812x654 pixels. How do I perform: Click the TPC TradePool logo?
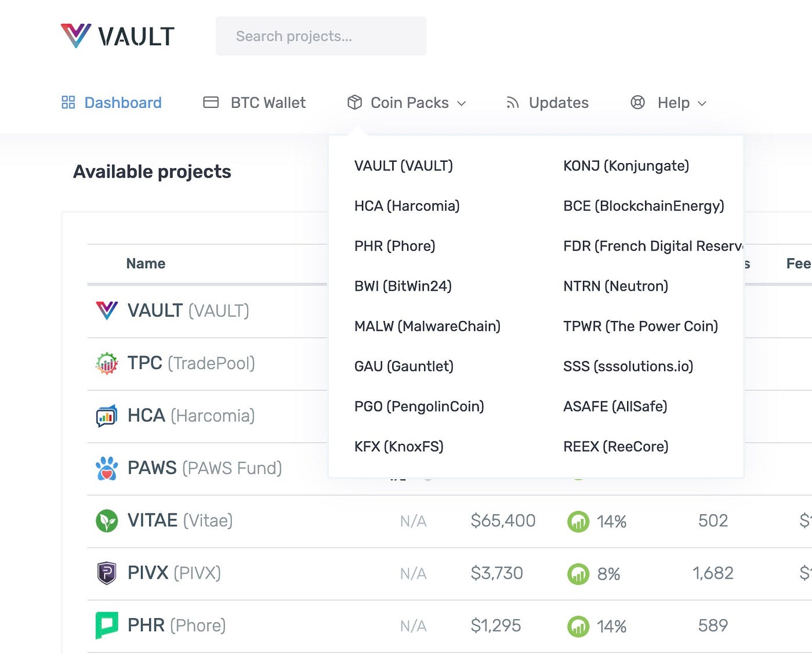coord(107,363)
